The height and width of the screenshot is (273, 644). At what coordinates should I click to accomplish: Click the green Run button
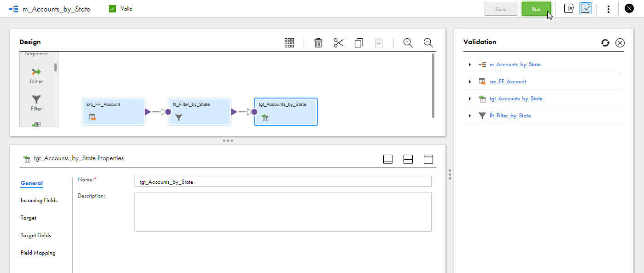click(x=536, y=9)
